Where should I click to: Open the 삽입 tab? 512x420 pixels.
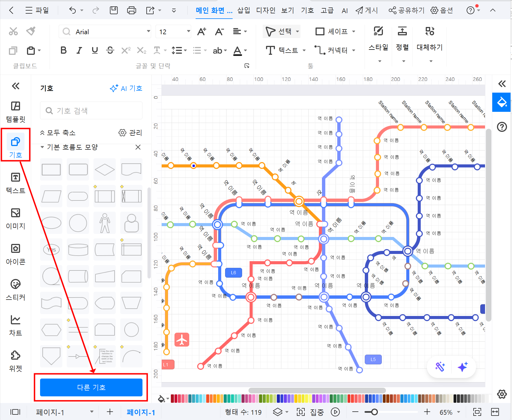point(243,11)
